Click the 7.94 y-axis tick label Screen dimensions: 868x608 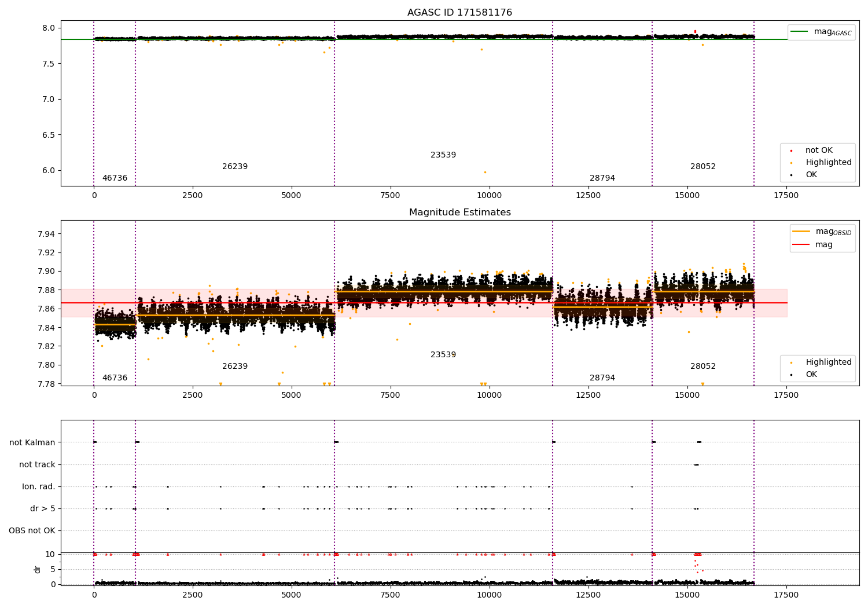[x=46, y=234]
